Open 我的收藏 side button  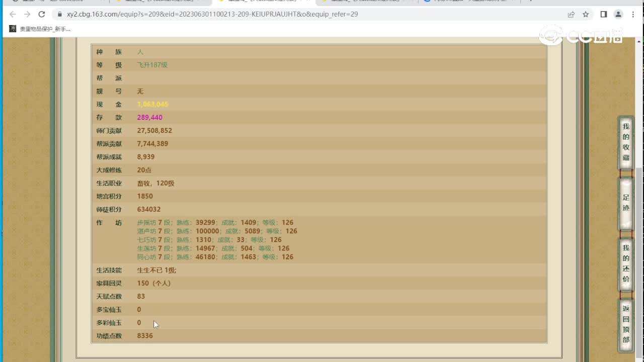(625, 142)
